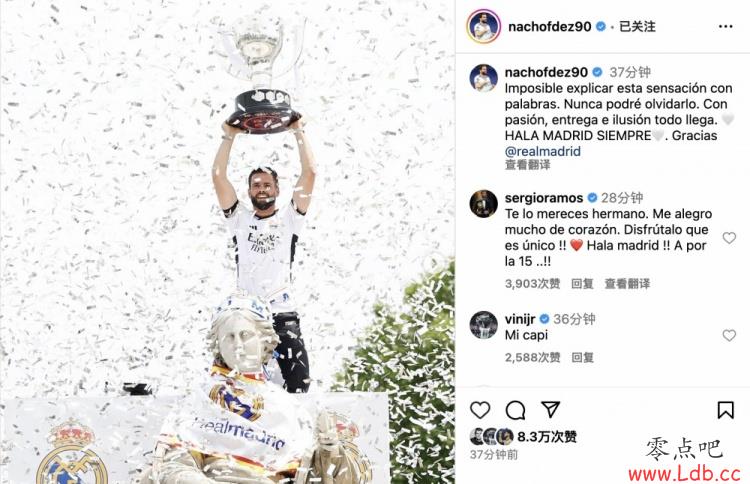The width and height of the screenshot is (750, 484).
Task: Reply to sergioramos's comment
Action: (582, 284)
